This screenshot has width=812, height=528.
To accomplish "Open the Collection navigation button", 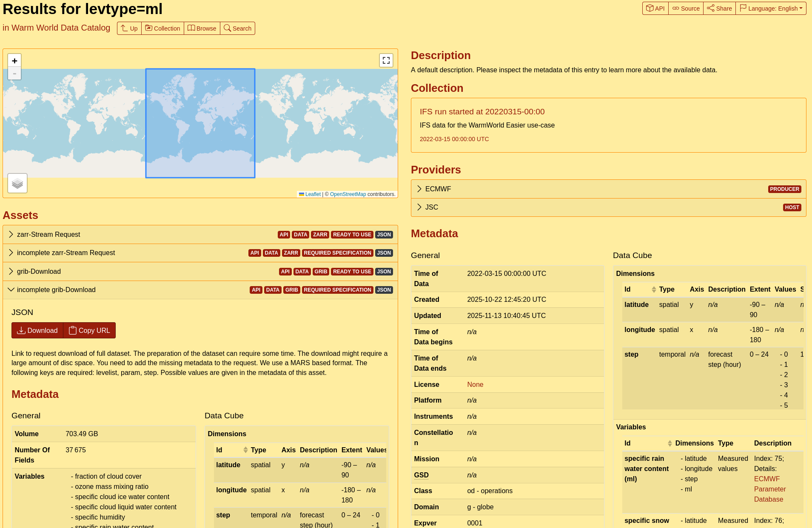I will pyautogui.click(x=163, y=28).
